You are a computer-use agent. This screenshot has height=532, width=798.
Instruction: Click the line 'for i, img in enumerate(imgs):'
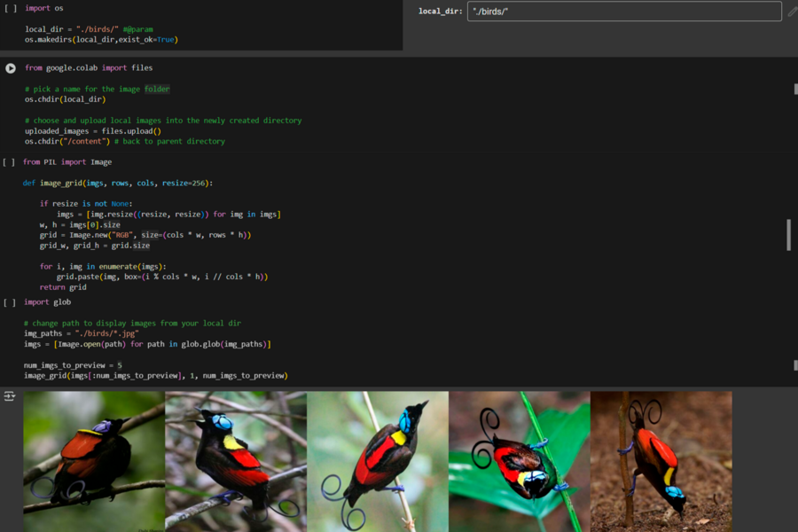point(103,266)
